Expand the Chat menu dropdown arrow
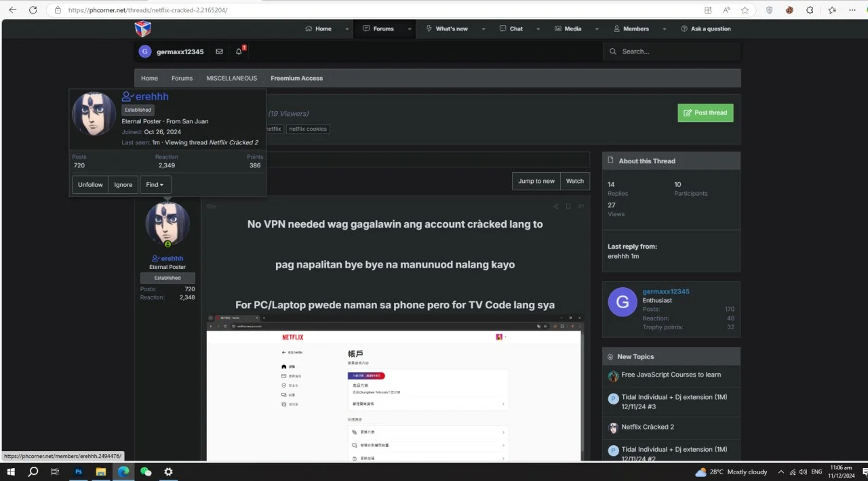 [x=538, y=29]
